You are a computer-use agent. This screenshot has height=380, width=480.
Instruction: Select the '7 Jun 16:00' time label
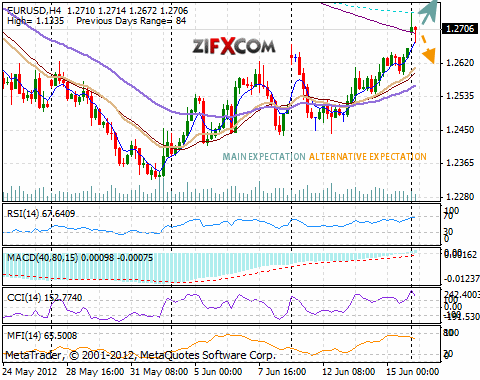coord(282,372)
